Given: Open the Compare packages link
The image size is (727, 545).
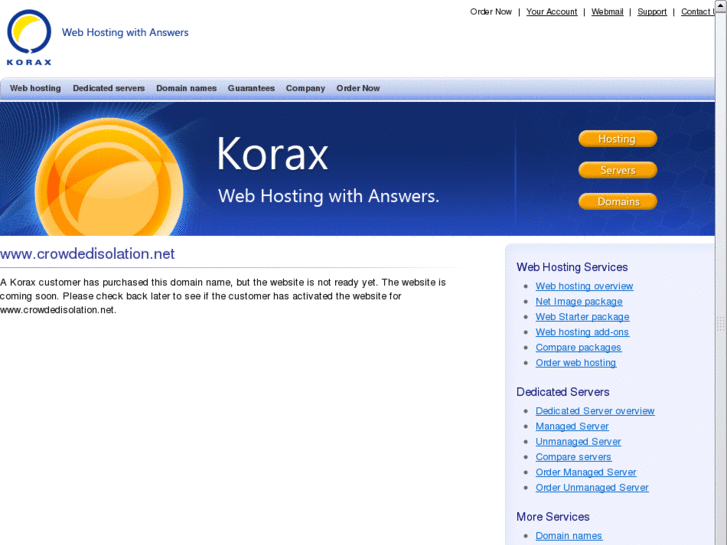Looking at the screenshot, I should (x=578, y=347).
